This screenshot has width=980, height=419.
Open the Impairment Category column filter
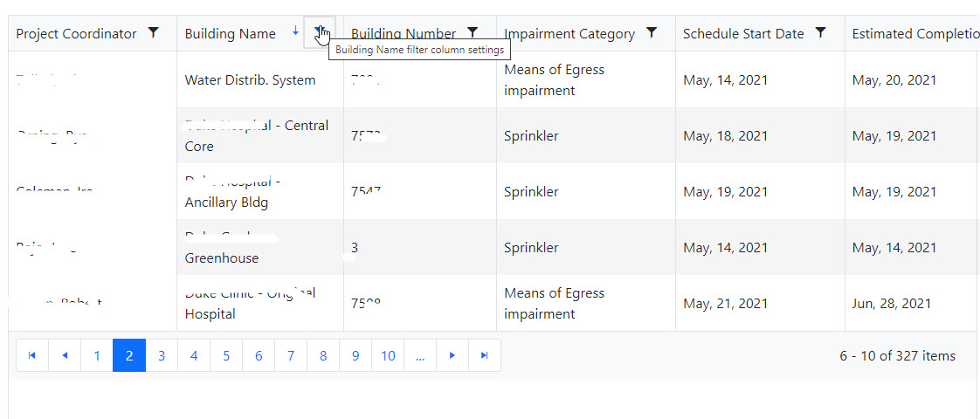[652, 33]
